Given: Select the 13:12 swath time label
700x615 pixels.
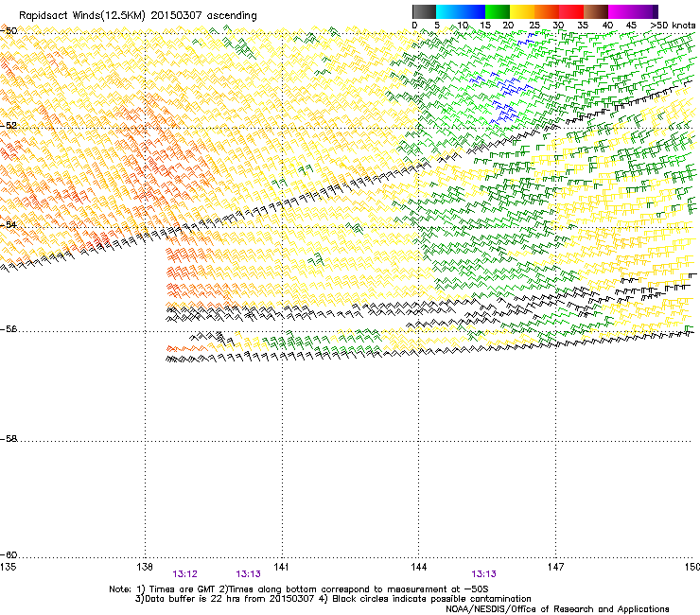Looking at the screenshot, I should pos(184,574).
